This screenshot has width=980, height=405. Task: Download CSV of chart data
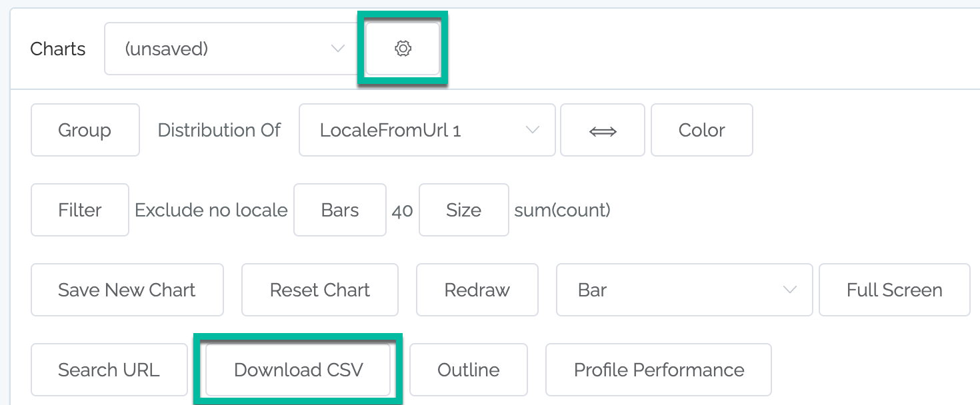pos(298,370)
